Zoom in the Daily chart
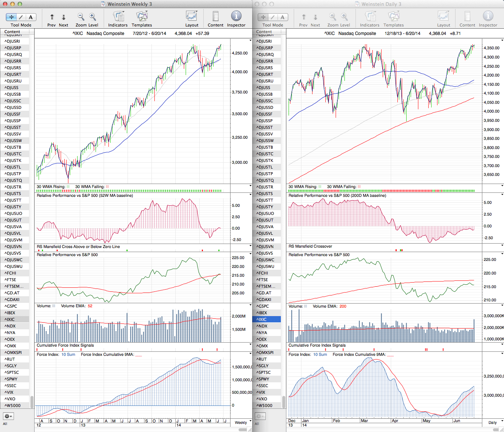Image resolution: width=504 pixels, height=432 pixels. (344, 17)
